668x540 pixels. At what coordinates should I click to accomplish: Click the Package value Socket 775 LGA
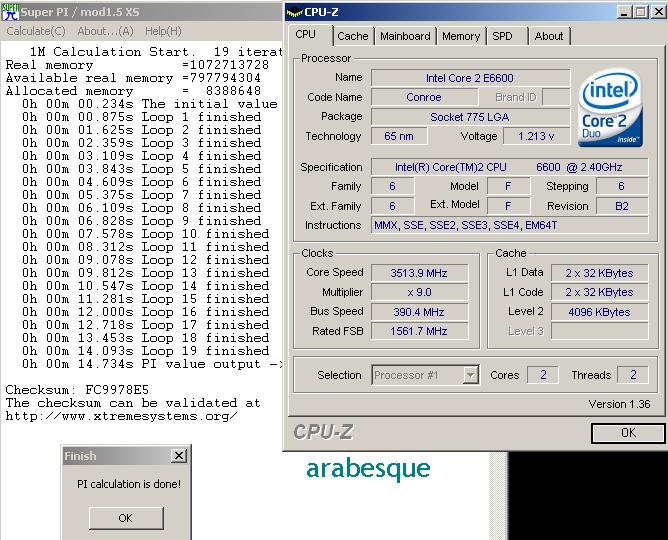pos(470,117)
